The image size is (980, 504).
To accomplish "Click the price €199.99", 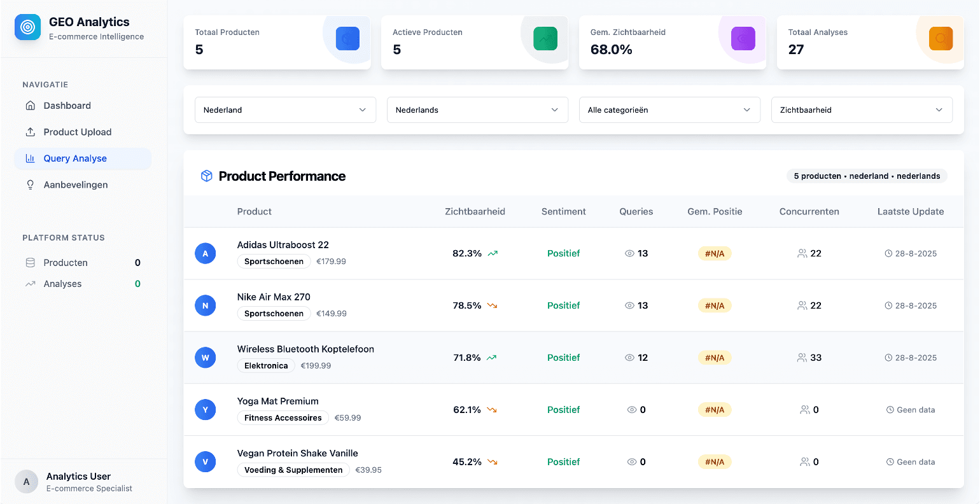I will tap(316, 365).
